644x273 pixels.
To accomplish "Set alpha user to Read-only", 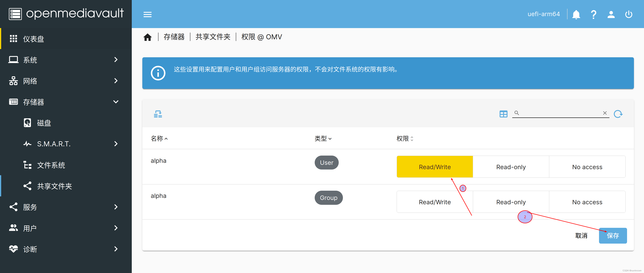I will pos(511,167).
